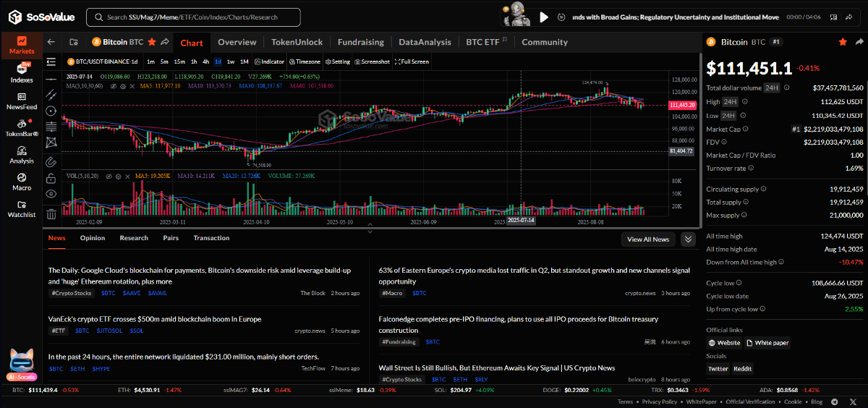Enter chart Full Screen mode

pos(412,61)
